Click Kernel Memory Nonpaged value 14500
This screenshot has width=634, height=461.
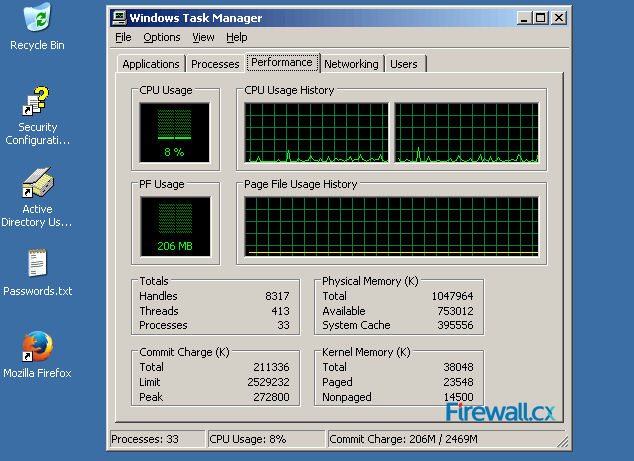point(458,397)
